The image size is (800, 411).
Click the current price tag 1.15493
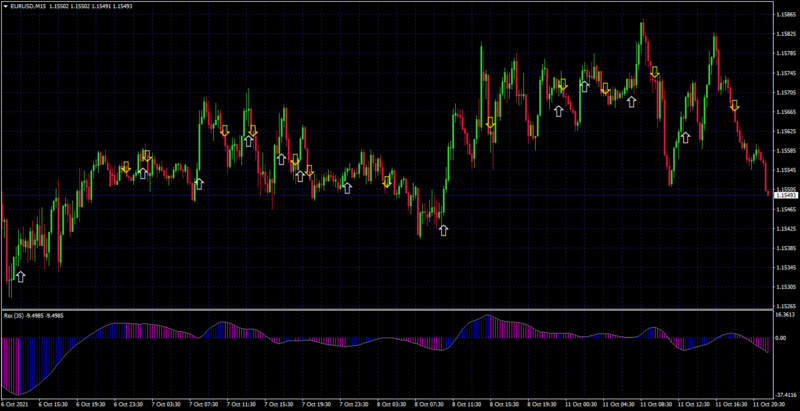tap(786, 195)
